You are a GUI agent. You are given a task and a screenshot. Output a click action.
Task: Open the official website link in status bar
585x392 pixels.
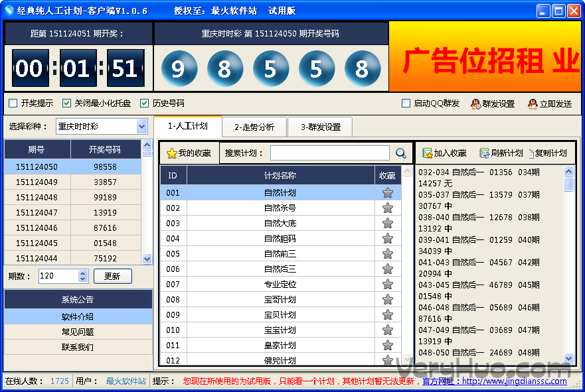515,381
